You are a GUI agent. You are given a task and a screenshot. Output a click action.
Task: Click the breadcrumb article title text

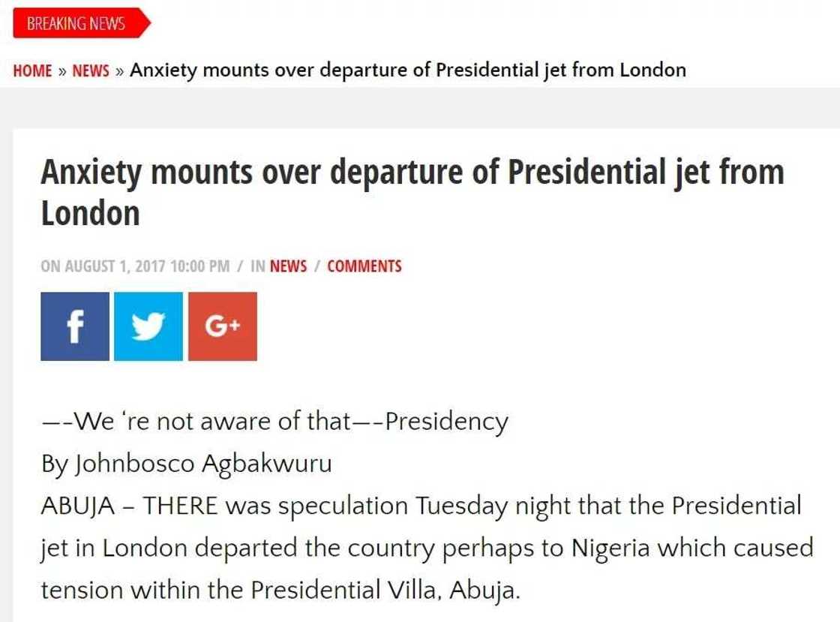pos(408,71)
